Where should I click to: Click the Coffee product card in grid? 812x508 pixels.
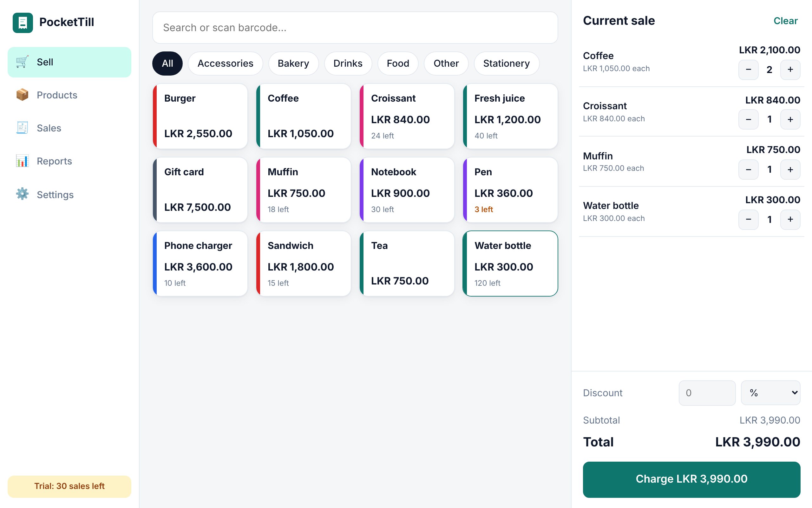coord(303,116)
